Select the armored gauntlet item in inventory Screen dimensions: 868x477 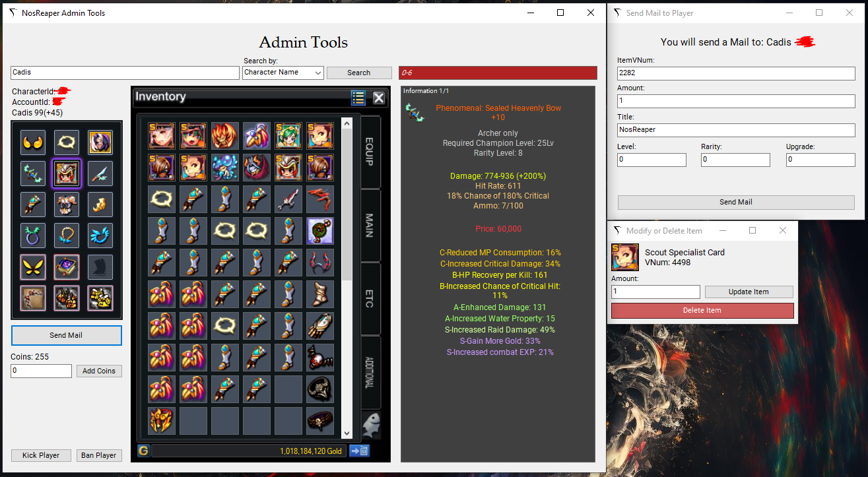click(x=320, y=325)
